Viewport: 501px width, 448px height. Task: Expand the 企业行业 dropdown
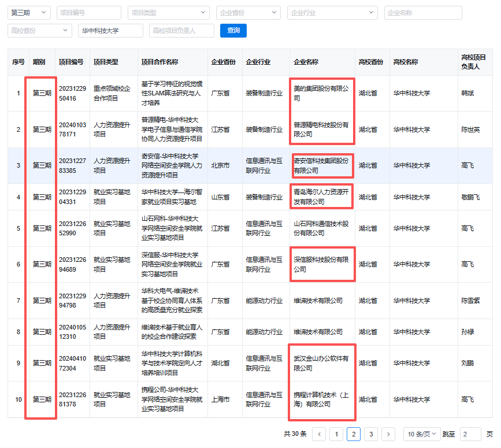(332, 13)
